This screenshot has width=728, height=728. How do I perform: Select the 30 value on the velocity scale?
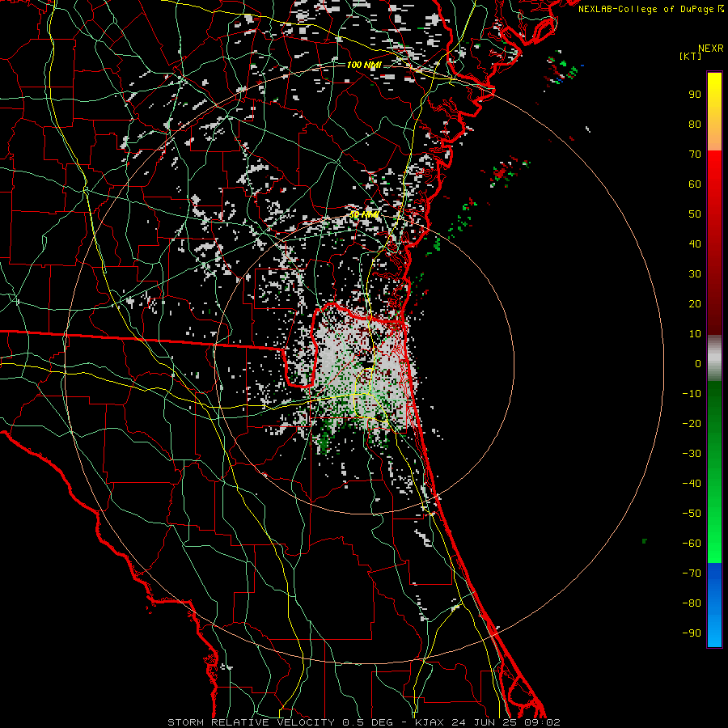695,274
